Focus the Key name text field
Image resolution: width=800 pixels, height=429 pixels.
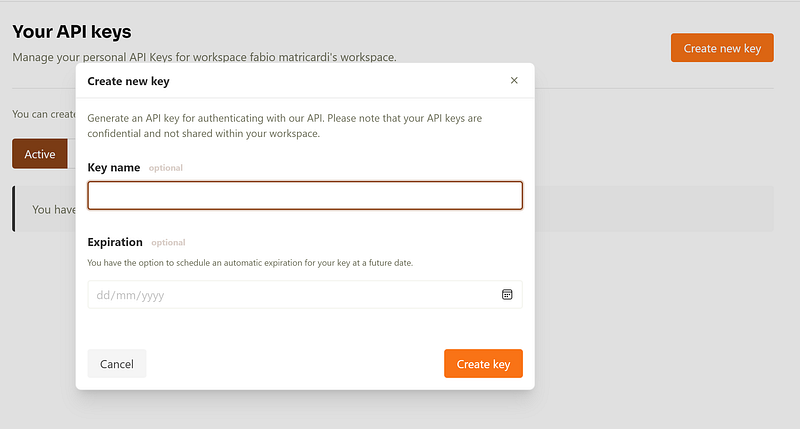click(305, 195)
